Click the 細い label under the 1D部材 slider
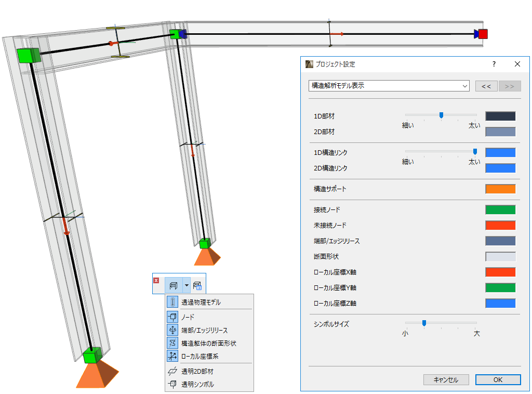532x394 pixels. (408, 125)
